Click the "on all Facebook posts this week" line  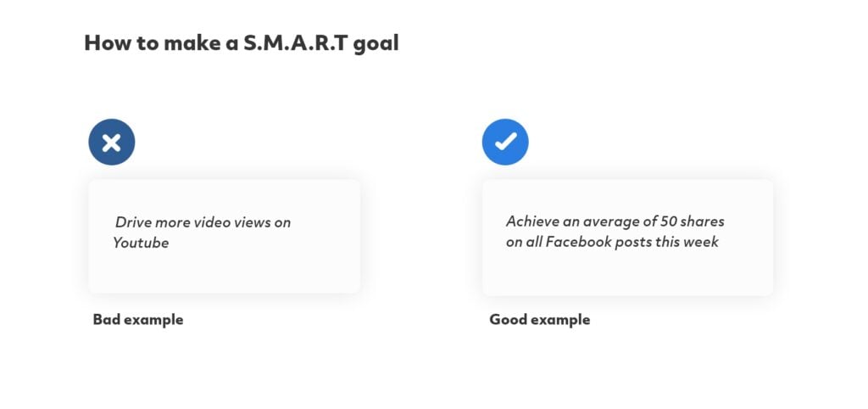pos(612,242)
